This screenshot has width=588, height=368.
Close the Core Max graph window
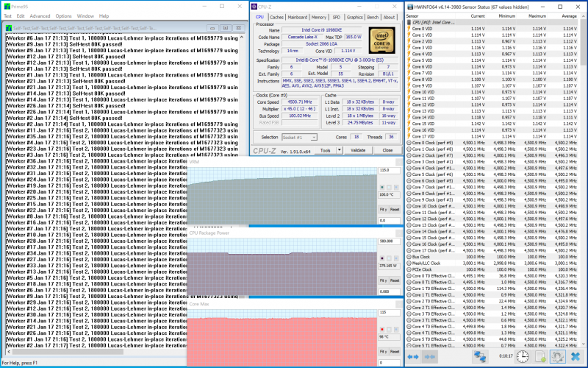(399, 304)
